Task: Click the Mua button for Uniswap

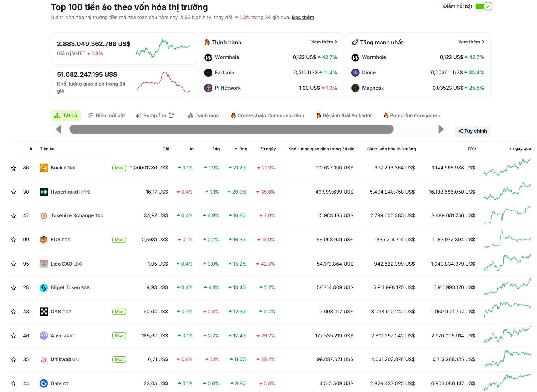Action: [x=119, y=360]
